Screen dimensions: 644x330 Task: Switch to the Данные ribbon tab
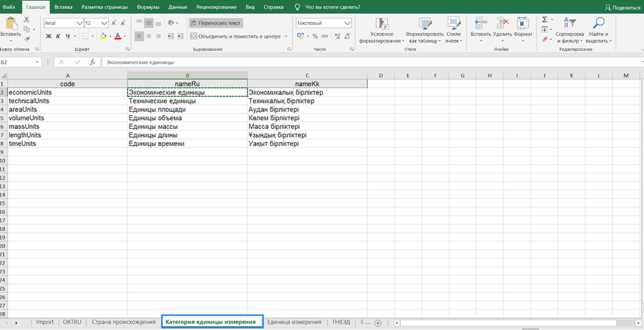point(178,7)
